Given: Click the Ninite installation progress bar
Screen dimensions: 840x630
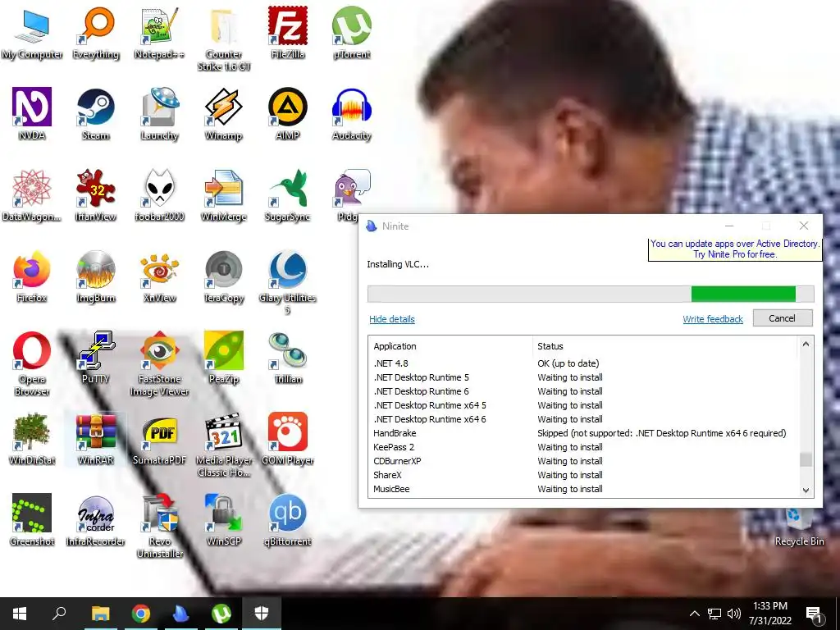Looking at the screenshot, I should click(x=591, y=294).
